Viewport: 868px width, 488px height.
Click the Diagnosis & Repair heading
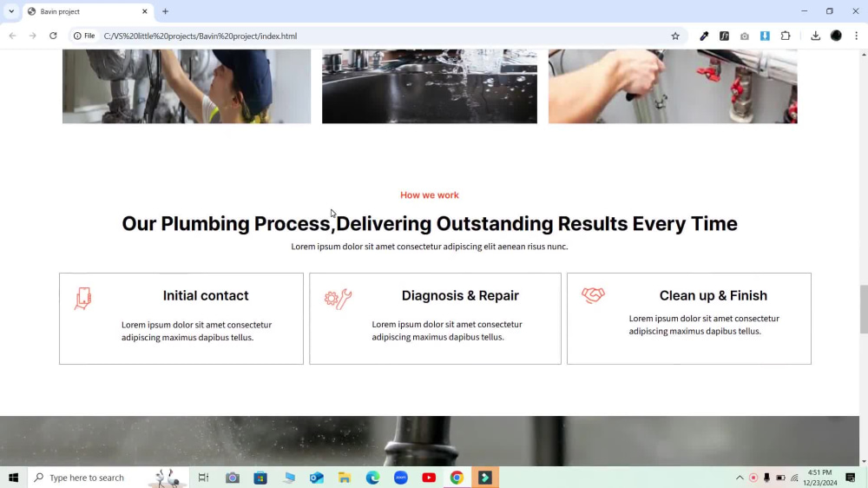[x=460, y=295]
